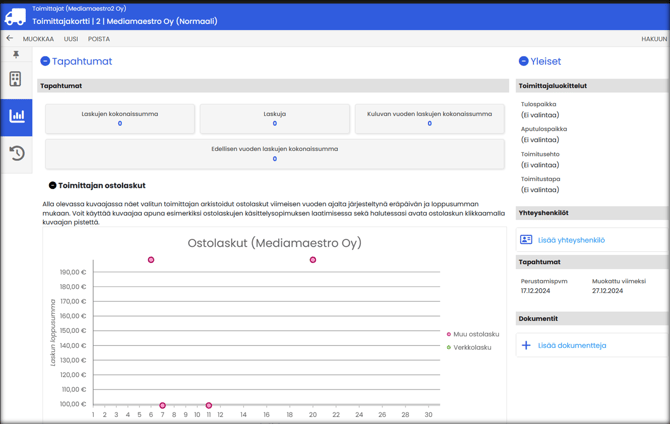Select the bar chart statistics sidebar icon
Viewport: 670px width, 424px height.
pos(17,116)
